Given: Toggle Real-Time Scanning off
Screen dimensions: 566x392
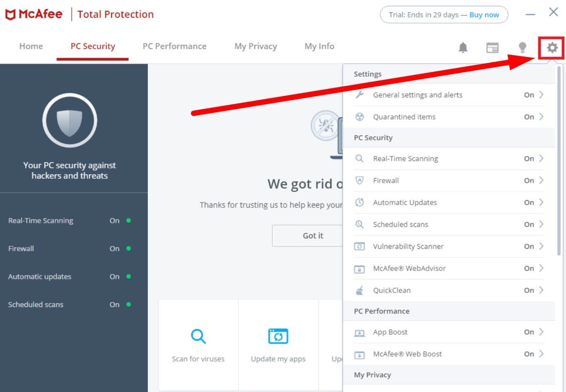Looking at the screenshot, I should click(x=529, y=158).
